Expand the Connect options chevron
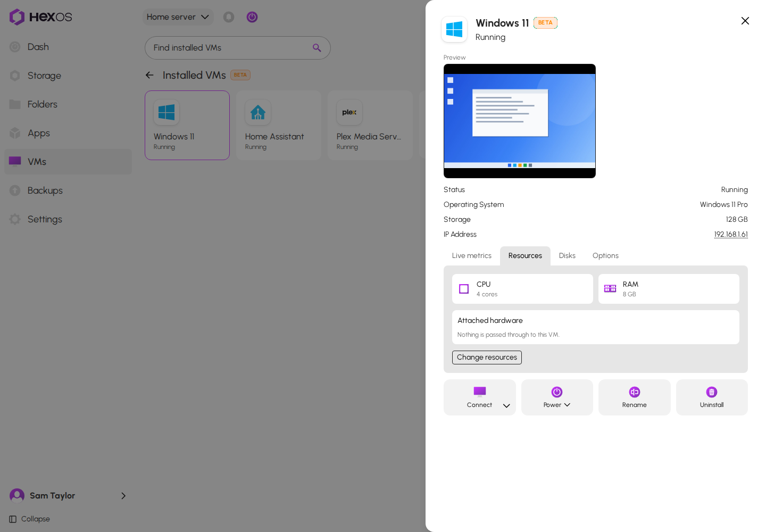766x532 pixels. pos(506,405)
